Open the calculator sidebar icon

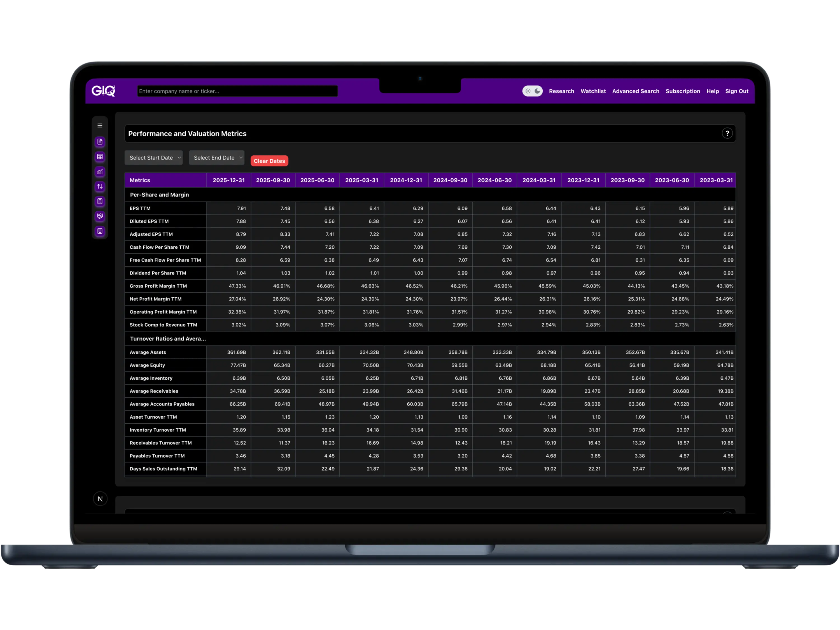pyautogui.click(x=100, y=201)
